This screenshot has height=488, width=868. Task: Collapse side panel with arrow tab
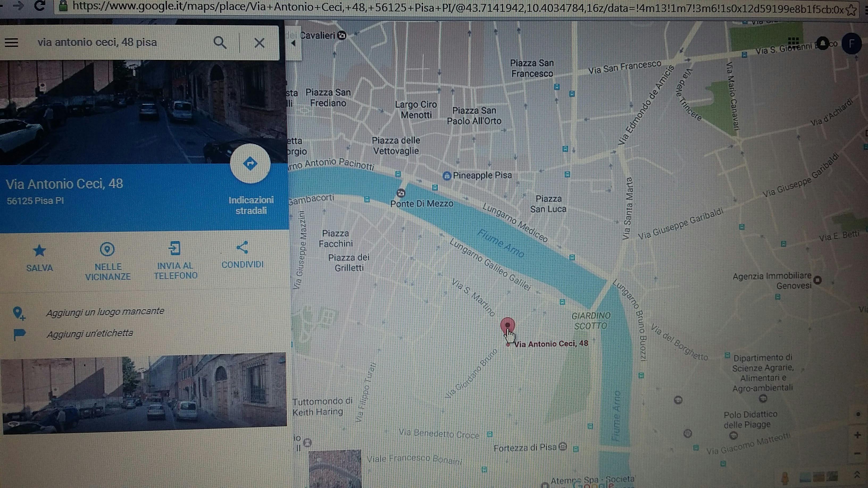tap(294, 43)
